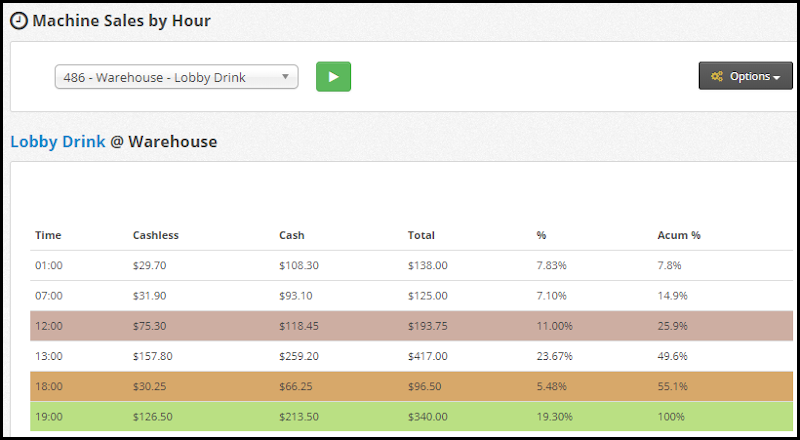This screenshot has width=800, height=440.
Task: Click the 49.6% accumulated cell
Action: coord(672,356)
